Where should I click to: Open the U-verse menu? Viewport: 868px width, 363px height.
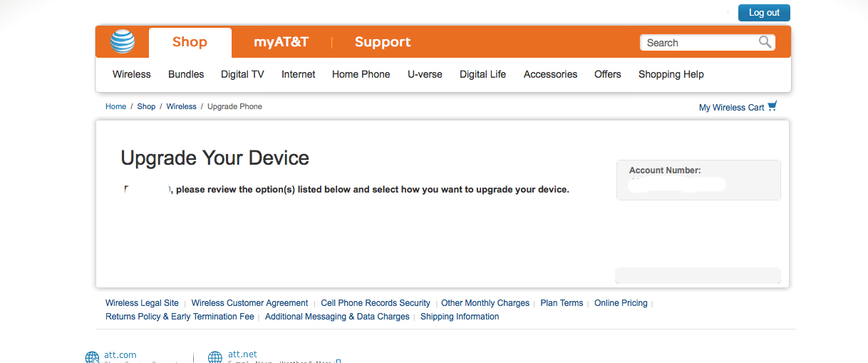[425, 74]
